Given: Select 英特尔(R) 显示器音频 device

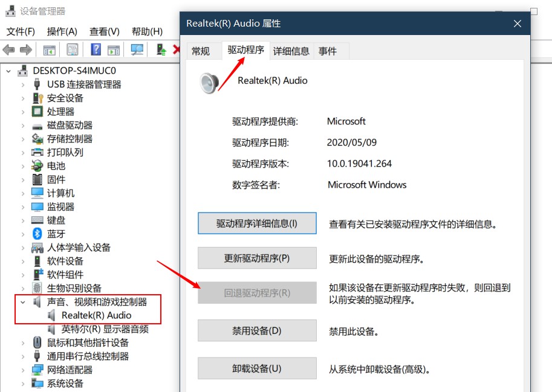Looking at the screenshot, I should (x=105, y=329).
